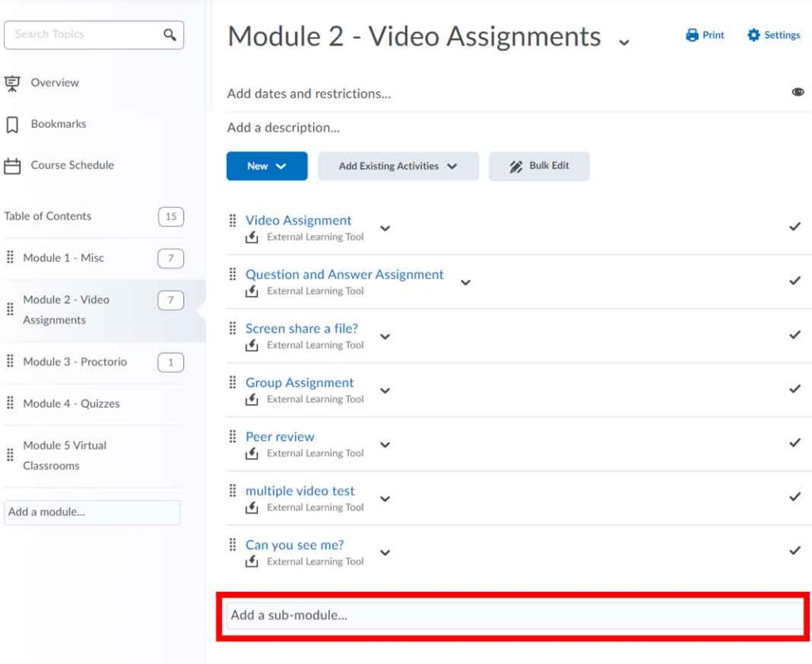The height and width of the screenshot is (664, 812).
Task: Click the Course Schedule calendar icon
Action: click(13, 166)
